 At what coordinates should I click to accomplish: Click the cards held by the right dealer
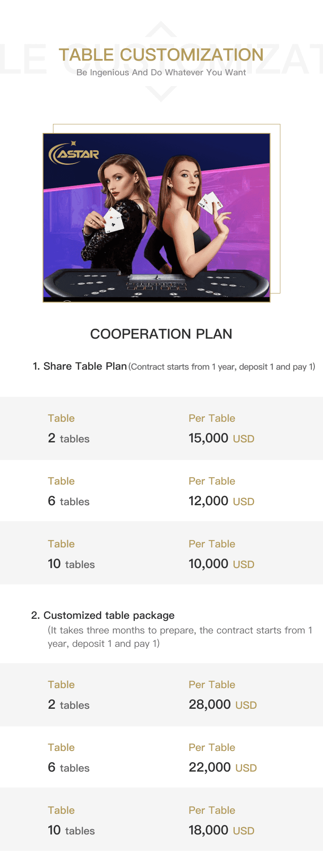(211, 202)
